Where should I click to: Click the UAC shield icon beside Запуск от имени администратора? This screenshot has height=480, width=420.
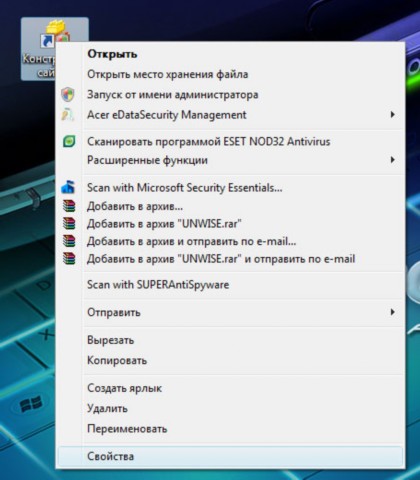click(68, 95)
